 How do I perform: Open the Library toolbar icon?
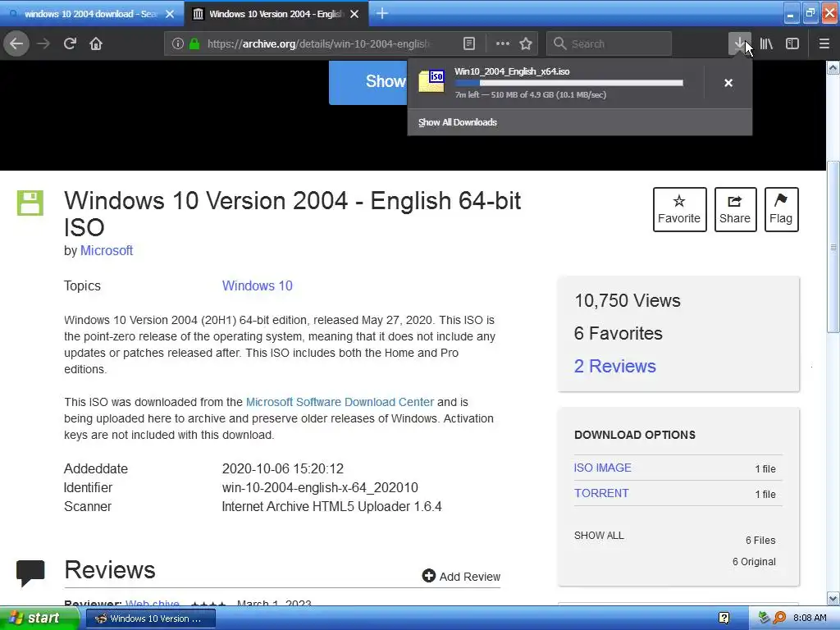click(x=766, y=43)
